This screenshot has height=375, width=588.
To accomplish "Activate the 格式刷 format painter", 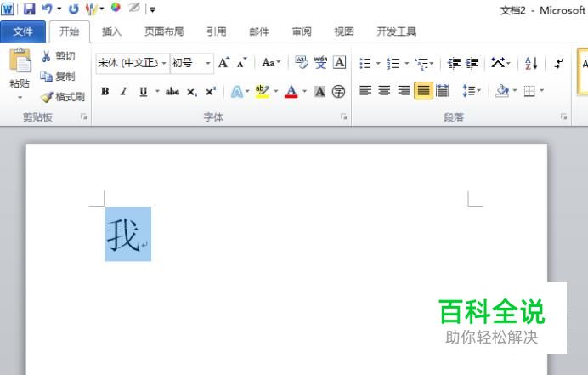I will pyautogui.click(x=63, y=97).
